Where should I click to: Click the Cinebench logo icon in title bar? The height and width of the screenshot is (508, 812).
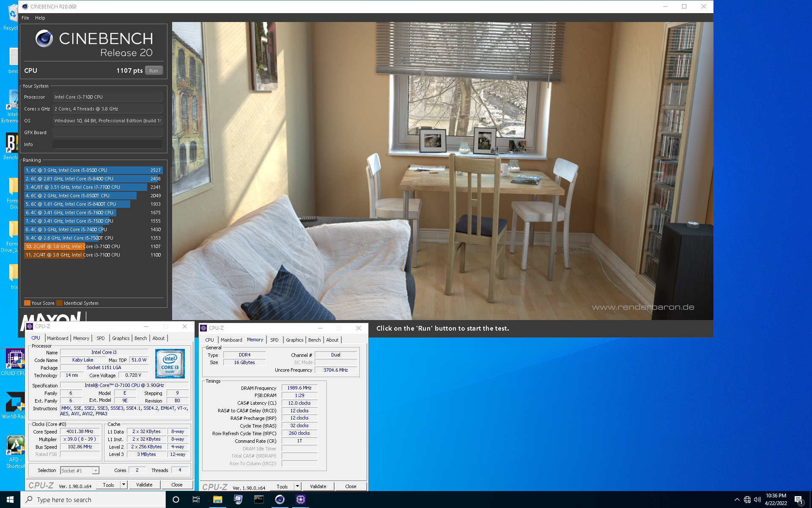pos(25,6)
